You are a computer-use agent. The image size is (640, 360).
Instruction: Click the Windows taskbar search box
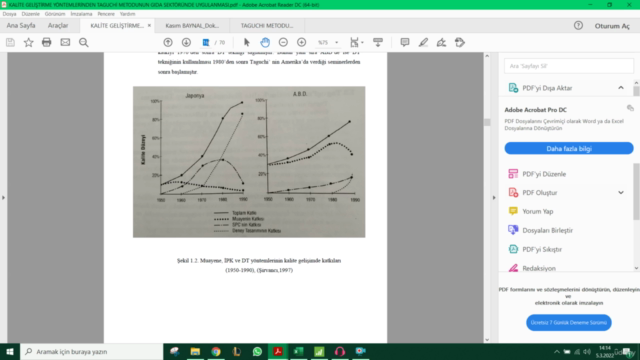click(x=91, y=351)
